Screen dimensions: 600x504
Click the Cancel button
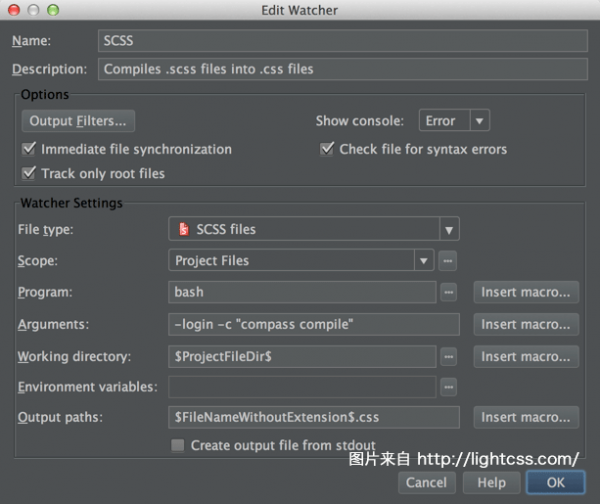pos(426,482)
